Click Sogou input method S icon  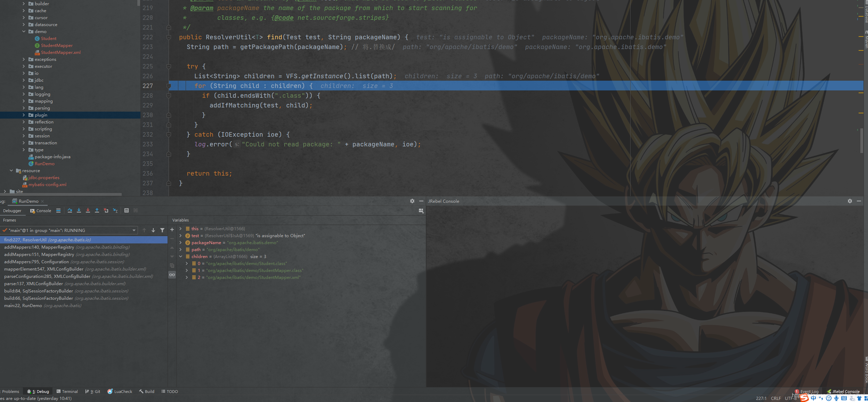coord(804,398)
